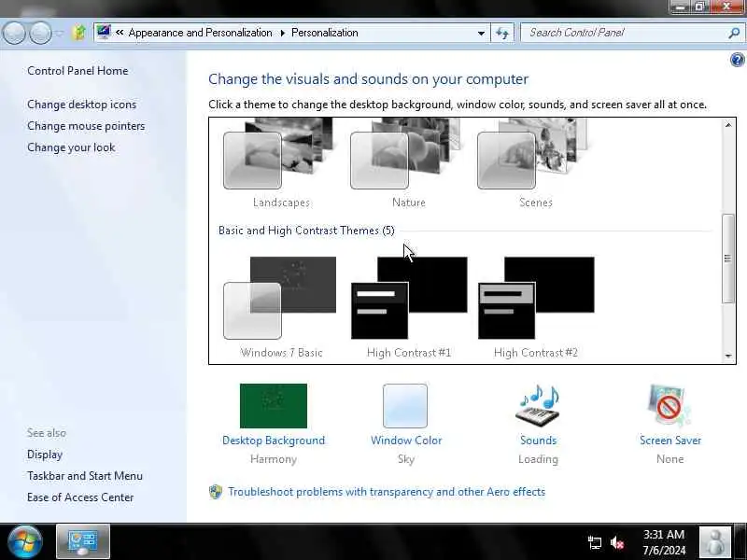Open Change your look link
Screen dimensions: 747x560
point(71,147)
